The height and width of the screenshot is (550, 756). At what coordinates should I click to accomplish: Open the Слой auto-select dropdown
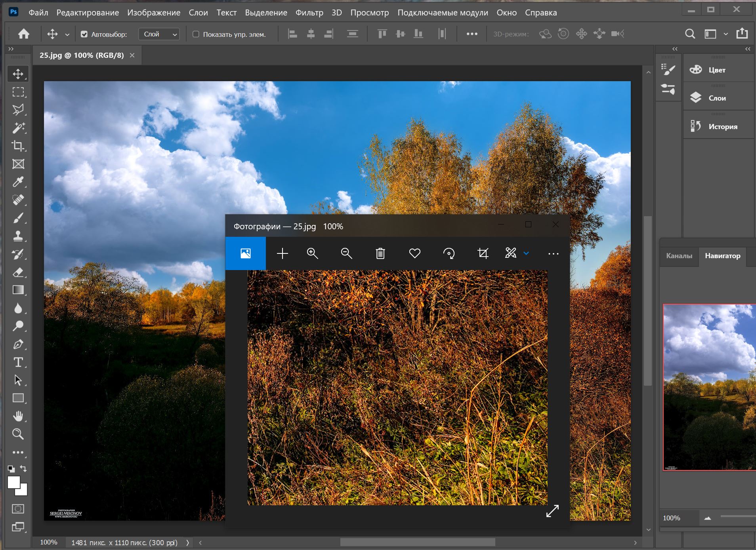[x=159, y=34]
